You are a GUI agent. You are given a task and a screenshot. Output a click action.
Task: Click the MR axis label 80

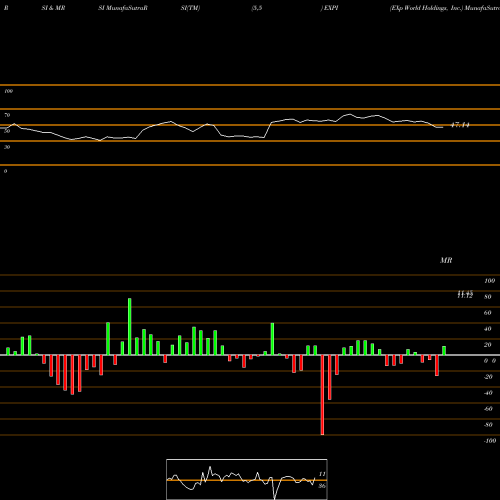pyautogui.click(x=488, y=297)
